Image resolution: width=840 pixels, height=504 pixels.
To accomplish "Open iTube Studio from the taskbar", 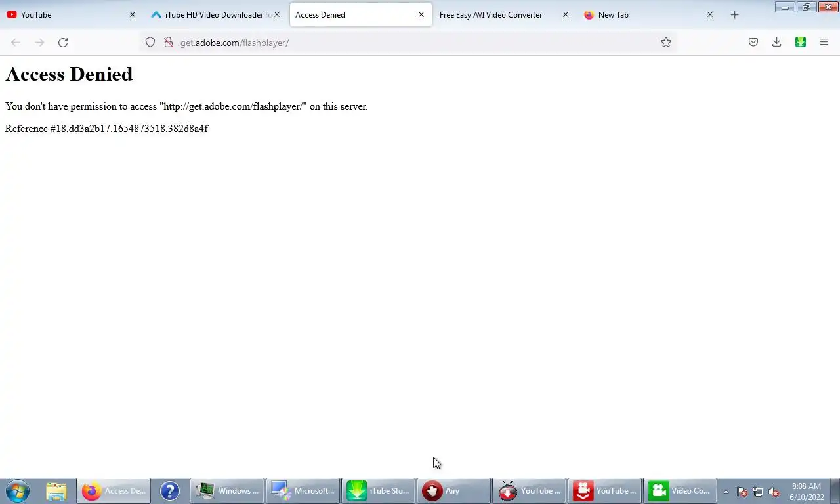I will (x=378, y=491).
